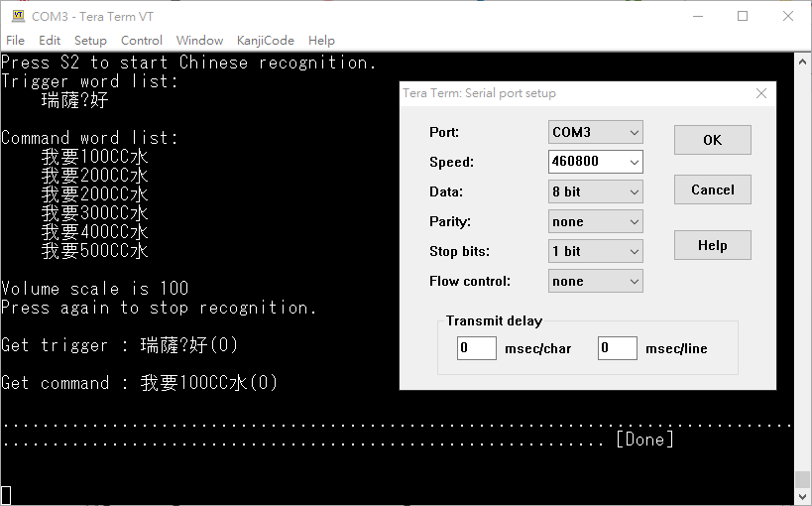Click the 'Get trigger' line in terminal
The image size is (812, 506).
click(x=120, y=345)
